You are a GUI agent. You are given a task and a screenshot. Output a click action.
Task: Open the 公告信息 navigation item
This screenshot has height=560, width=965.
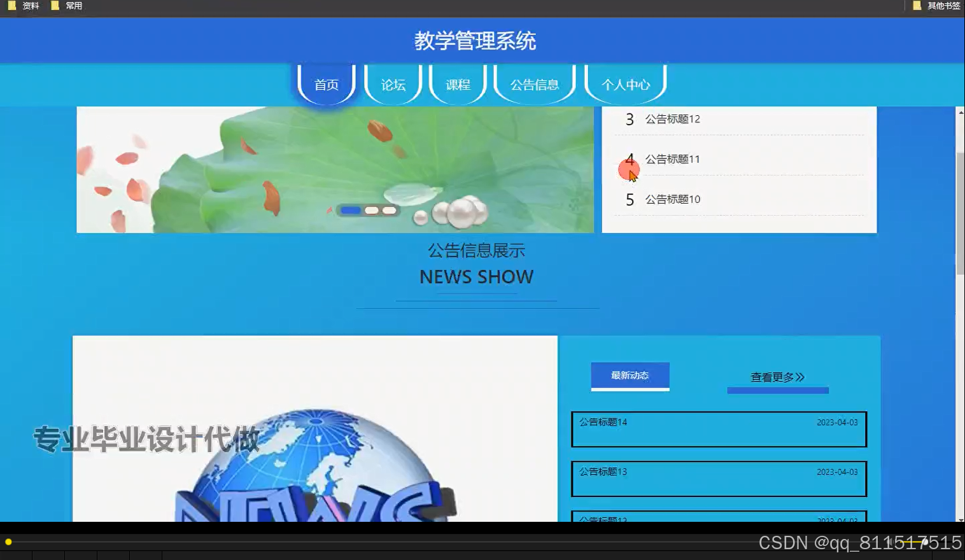(535, 84)
